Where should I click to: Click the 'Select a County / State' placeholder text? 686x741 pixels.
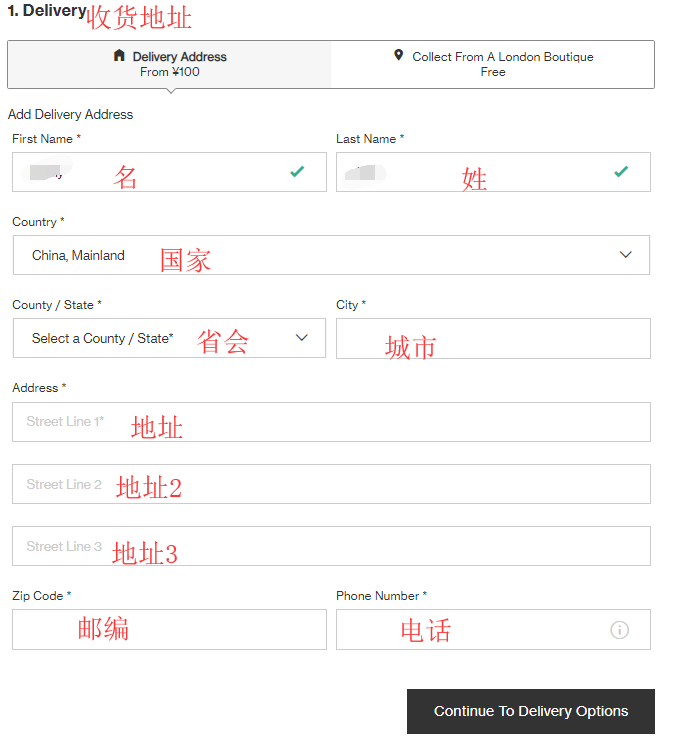(x=103, y=339)
